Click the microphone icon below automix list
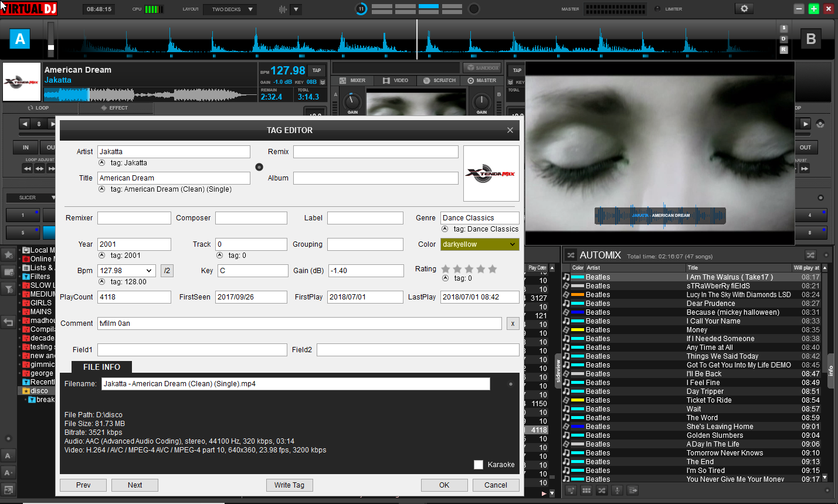The width and height of the screenshot is (838, 504). coord(617,490)
